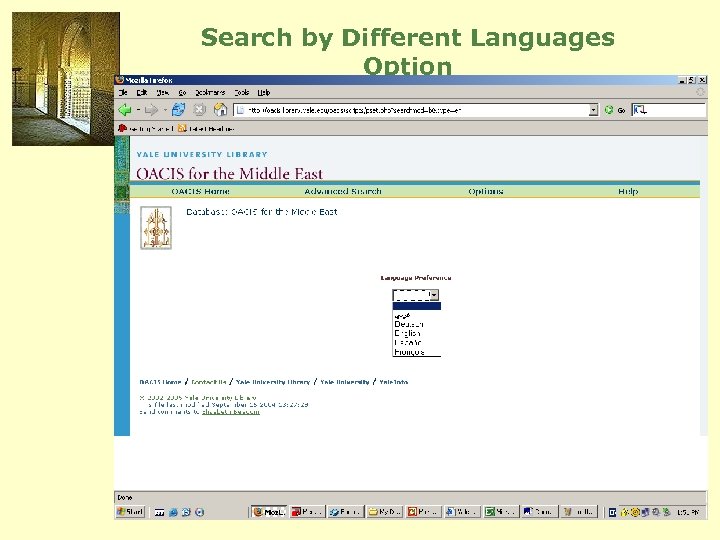The height and width of the screenshot is (540, 720).
Task: Open Help in the green navigation bar
Action: [x=628, y=191]
